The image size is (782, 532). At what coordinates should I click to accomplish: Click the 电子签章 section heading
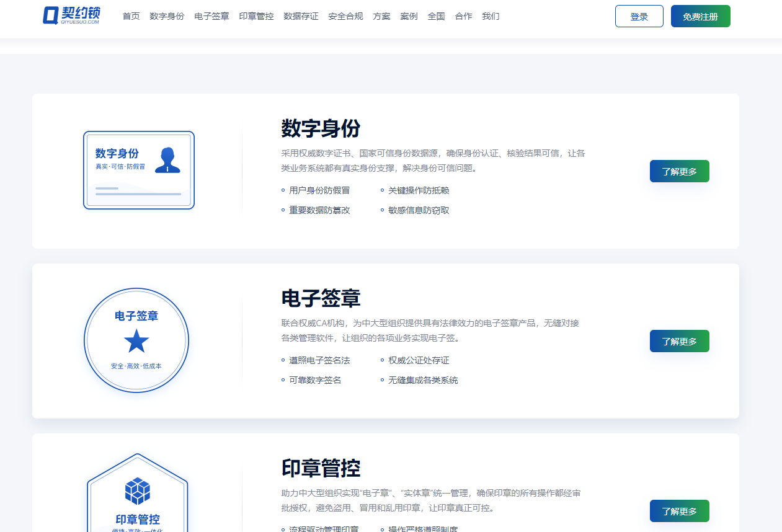(321, 298)
